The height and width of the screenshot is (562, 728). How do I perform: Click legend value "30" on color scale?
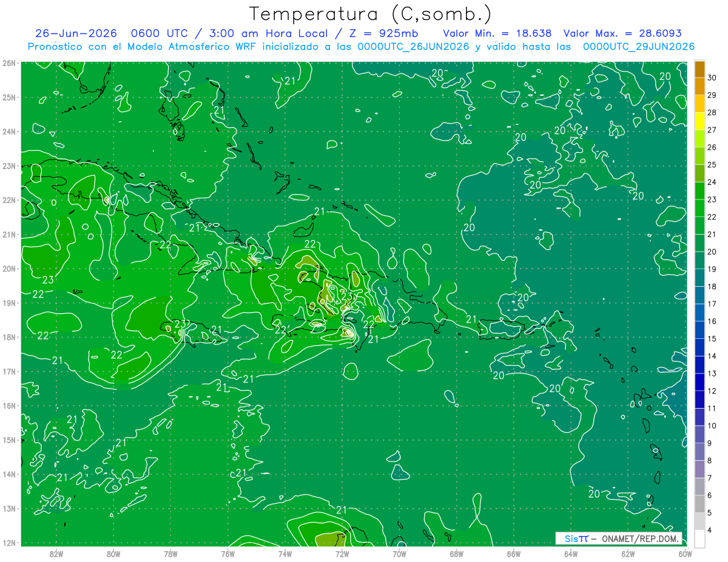[x=712, y=78]
